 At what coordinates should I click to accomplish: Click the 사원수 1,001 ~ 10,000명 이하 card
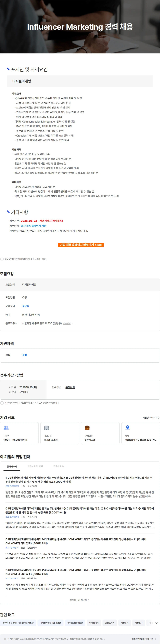click(19, 433)
